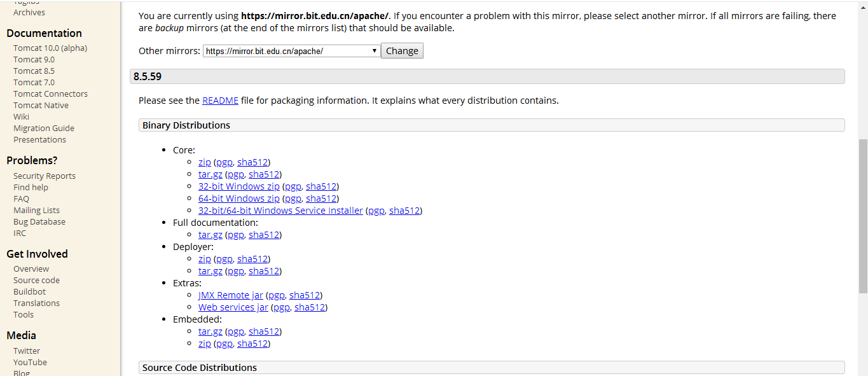Screen dimensions: 868x376
Task: Open Tomcat 8.5 documentation
Action: click(x=34, y=71)
